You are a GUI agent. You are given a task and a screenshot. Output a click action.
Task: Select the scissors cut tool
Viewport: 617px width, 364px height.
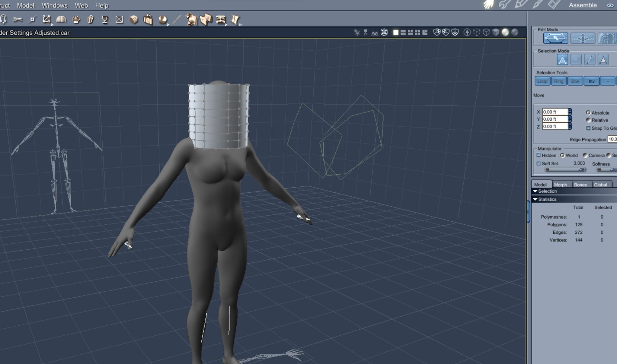[x=18, y=20]
